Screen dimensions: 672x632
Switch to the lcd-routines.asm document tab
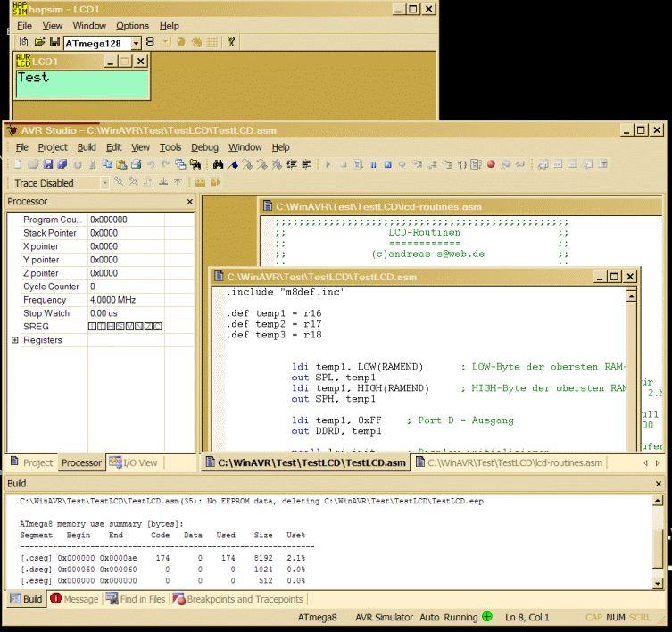[x=514, y=462]
